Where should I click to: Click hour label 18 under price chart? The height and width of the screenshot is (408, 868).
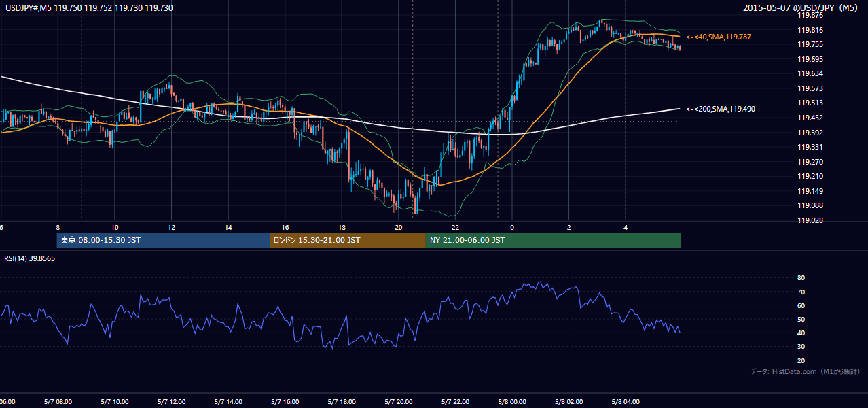point(342,227)
